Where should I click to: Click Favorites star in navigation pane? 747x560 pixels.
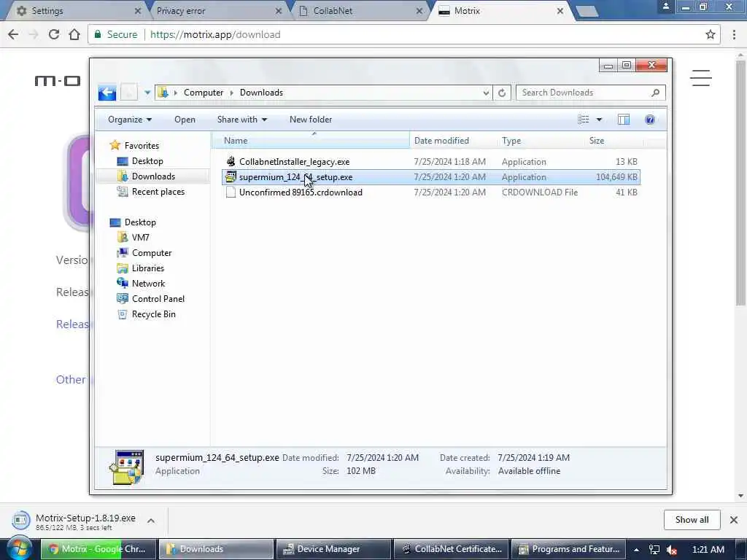click(115, 145)
